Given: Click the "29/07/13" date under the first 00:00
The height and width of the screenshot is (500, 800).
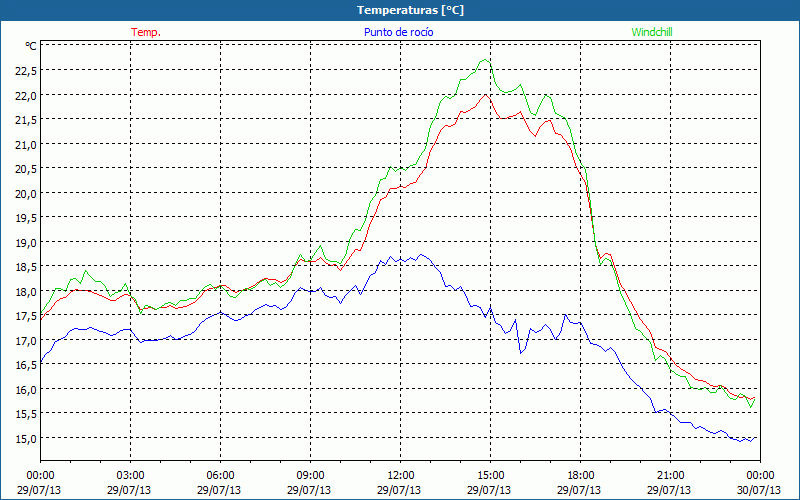Looking at the screenshot, I should (x=39, y=490).
